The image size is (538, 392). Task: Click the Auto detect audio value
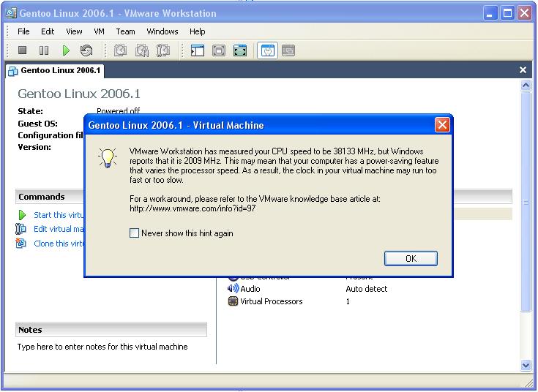367,289
